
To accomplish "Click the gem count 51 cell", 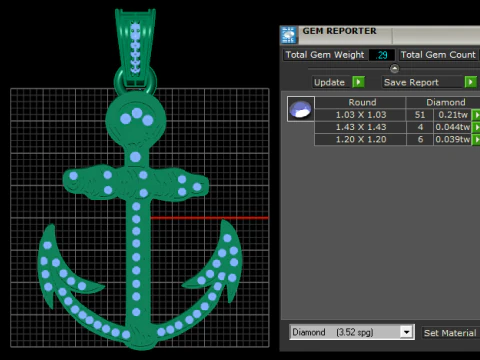I will 420,115.
